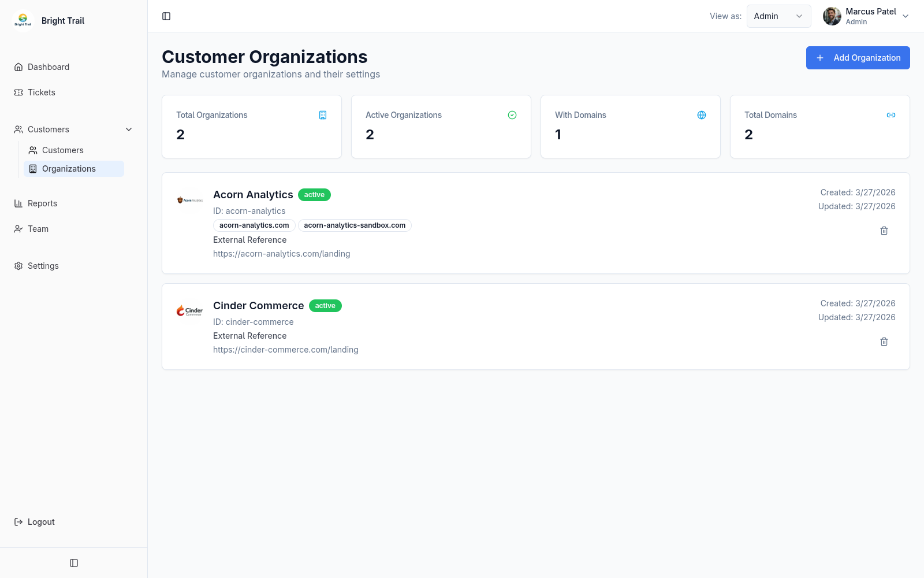Click globe icon in With Domains card
Screen dimensions: 924x578
point(702,115)
